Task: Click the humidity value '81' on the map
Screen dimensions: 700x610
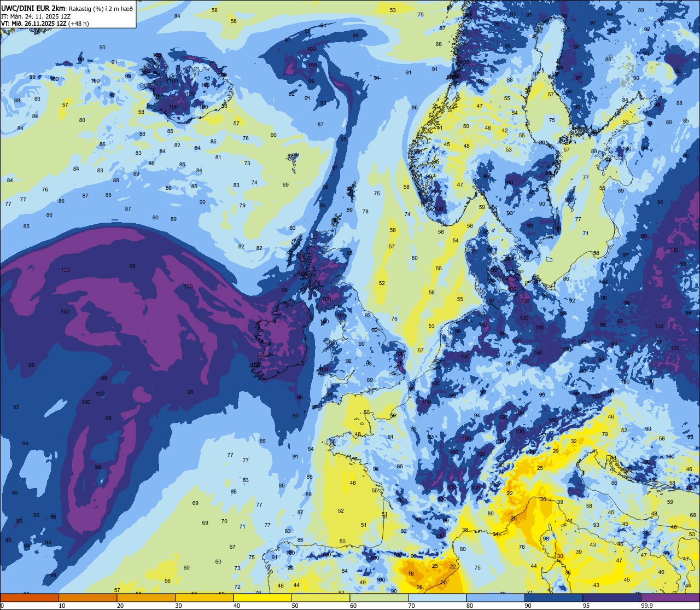Action: (218, 157)
